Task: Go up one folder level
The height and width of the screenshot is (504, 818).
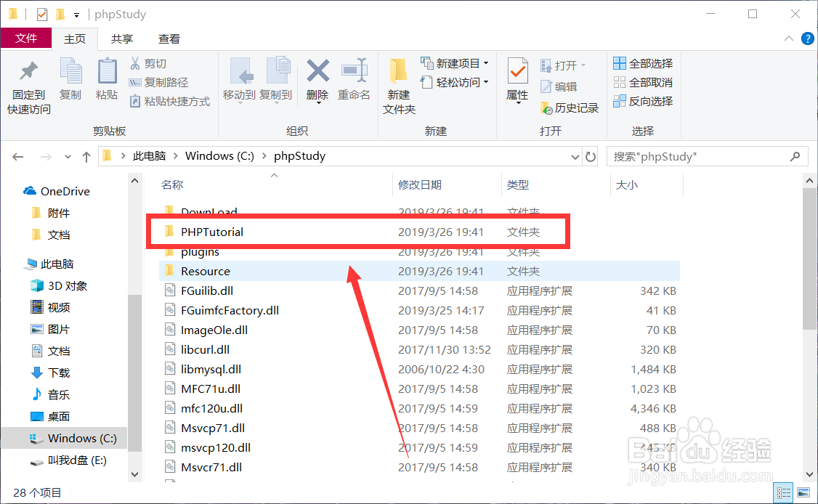Action: pos(86,157)
